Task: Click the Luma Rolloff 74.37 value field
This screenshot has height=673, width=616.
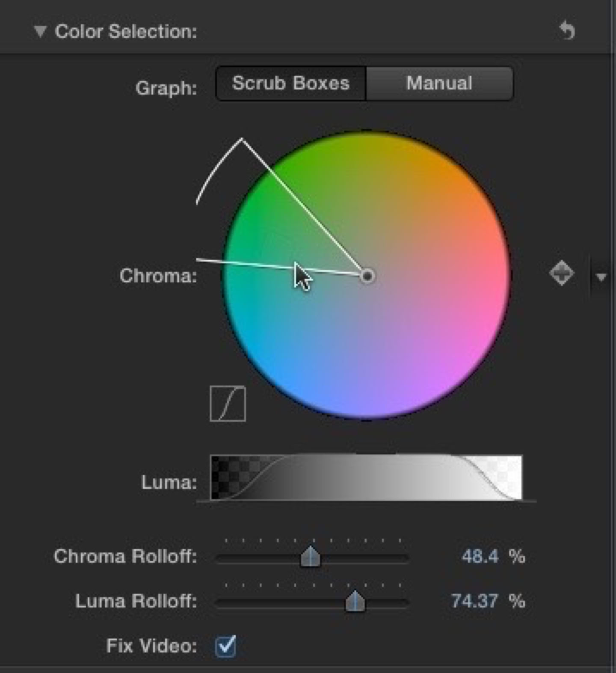Action: [x=474, y=601]
